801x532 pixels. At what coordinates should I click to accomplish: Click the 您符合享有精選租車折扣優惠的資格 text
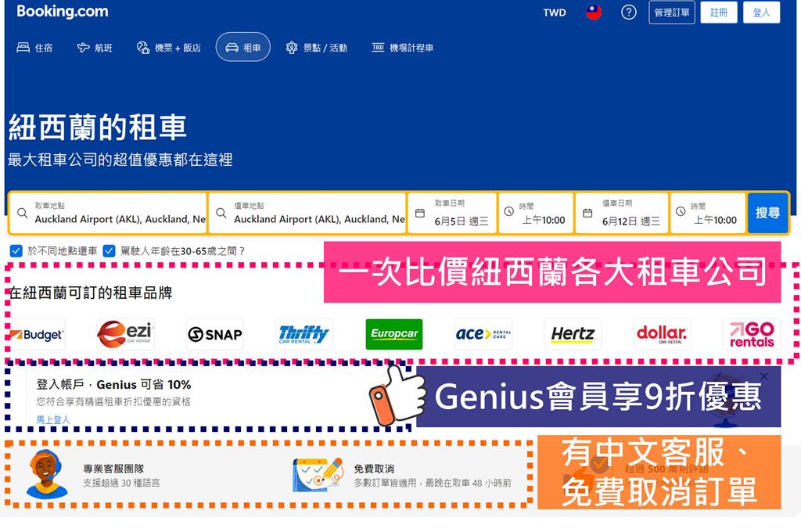(113, 401)
